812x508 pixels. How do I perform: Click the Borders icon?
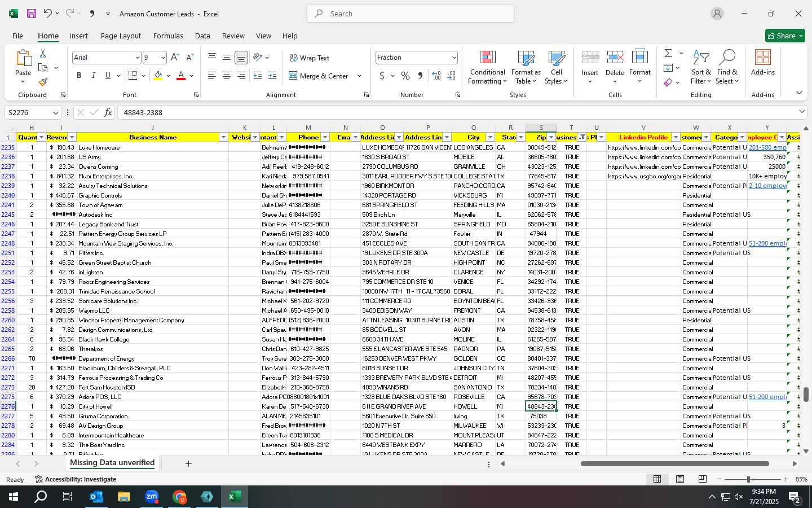(x=133, y=76)
